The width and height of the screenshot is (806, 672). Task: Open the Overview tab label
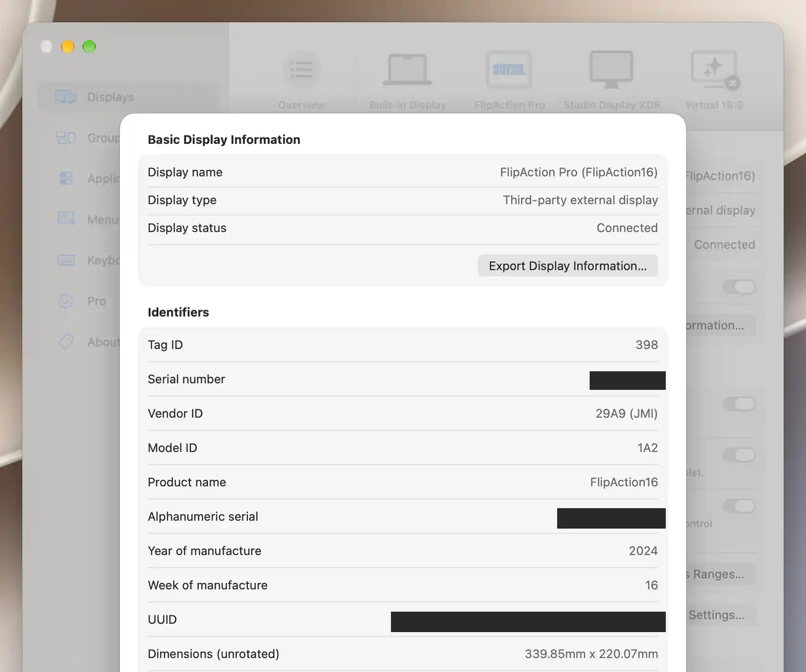click(x=302, y=105)
